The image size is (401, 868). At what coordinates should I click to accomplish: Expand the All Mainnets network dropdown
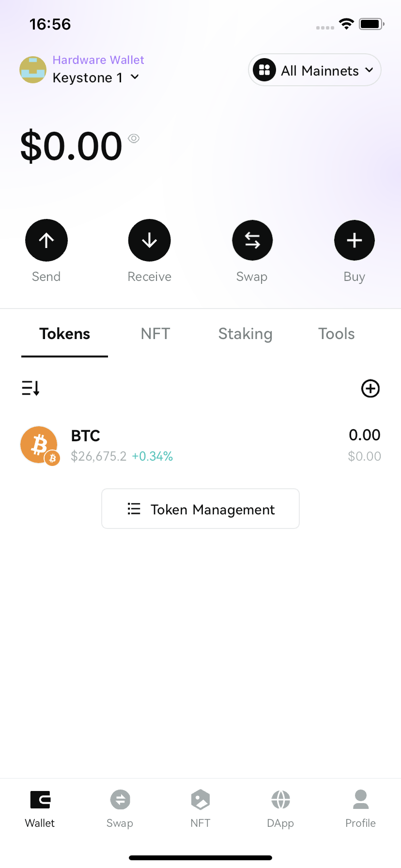[x=315, y=70]
